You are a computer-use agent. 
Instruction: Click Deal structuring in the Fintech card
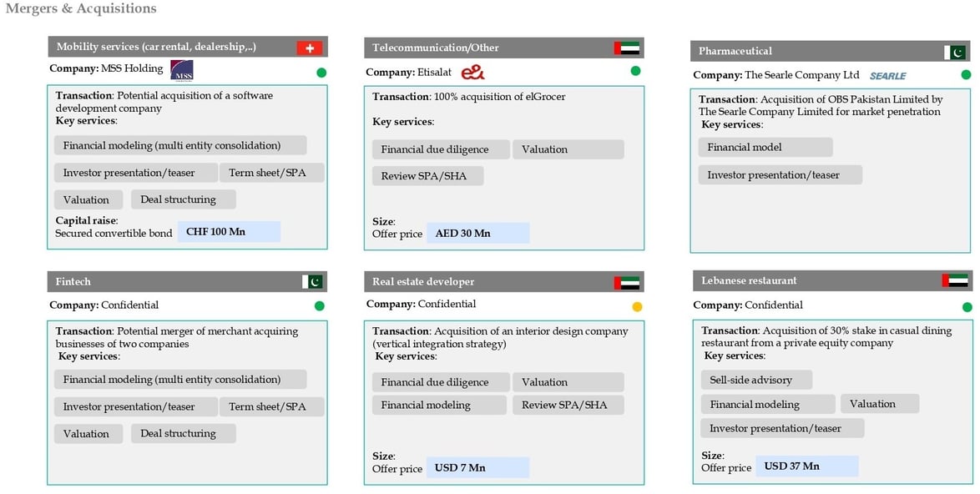click(184, 434)
